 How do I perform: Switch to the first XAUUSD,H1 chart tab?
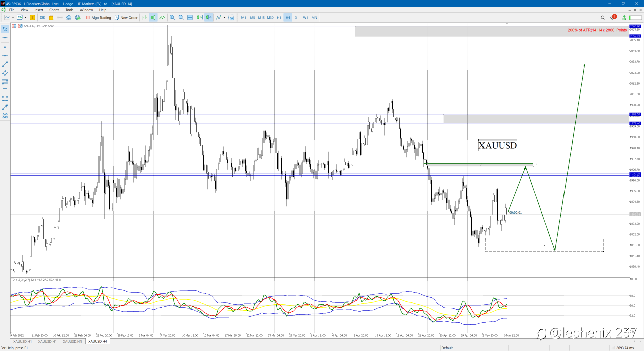(22, 341)
